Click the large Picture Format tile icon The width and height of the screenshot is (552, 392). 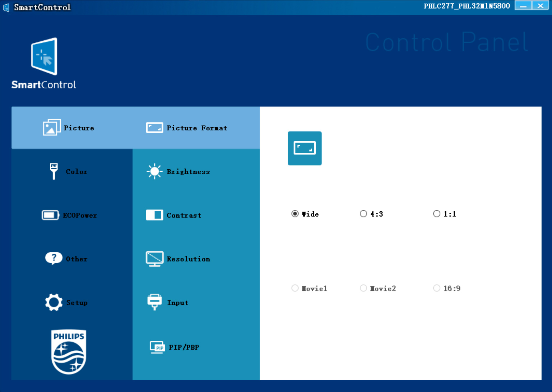[x=305, y=148]
